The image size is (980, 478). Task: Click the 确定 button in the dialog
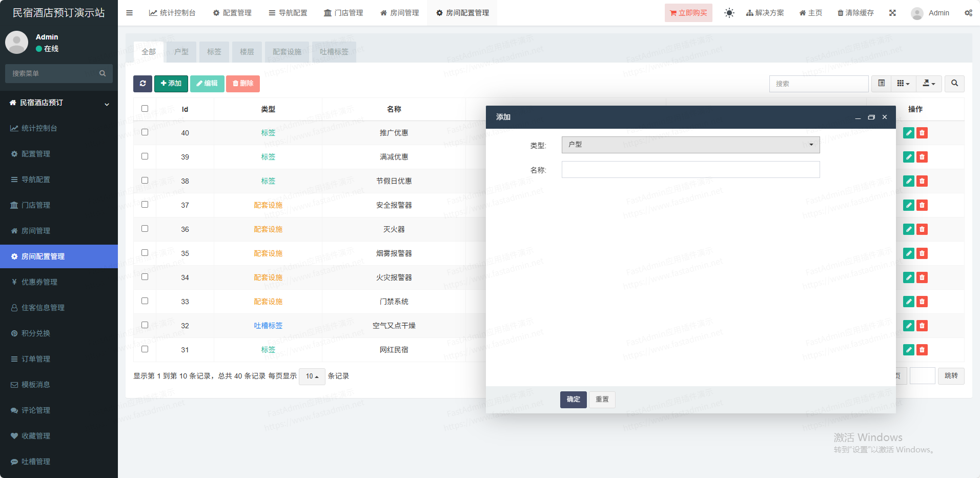(x=573, y=400)
